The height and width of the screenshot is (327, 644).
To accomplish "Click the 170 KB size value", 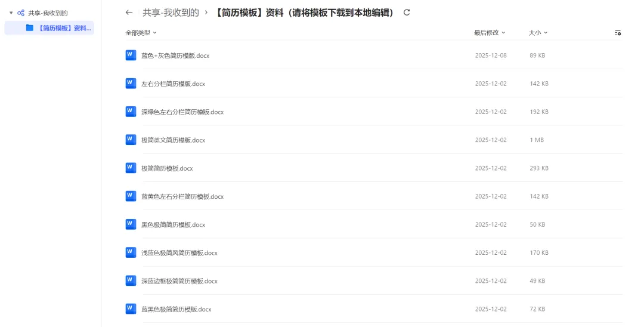I will [539, 252].
